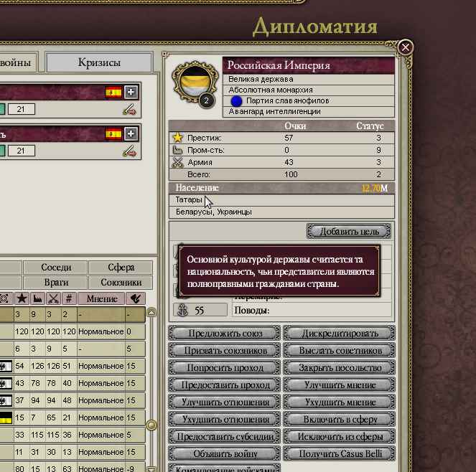Toggle the Соседи (Neighbors) filter
The width and height of the screenshot is (476, 472).
click(x=55, y=267)
